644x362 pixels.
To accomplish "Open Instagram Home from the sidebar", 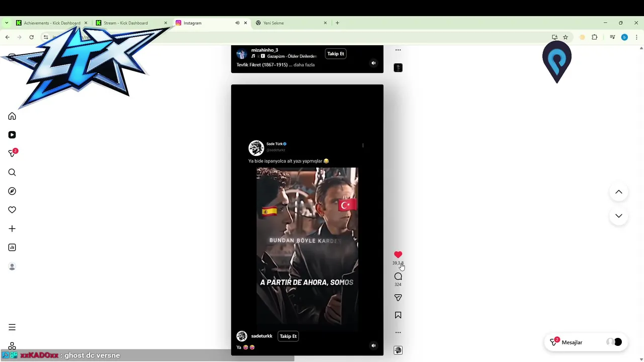I will pyautogui.click(x=12, y=116).
